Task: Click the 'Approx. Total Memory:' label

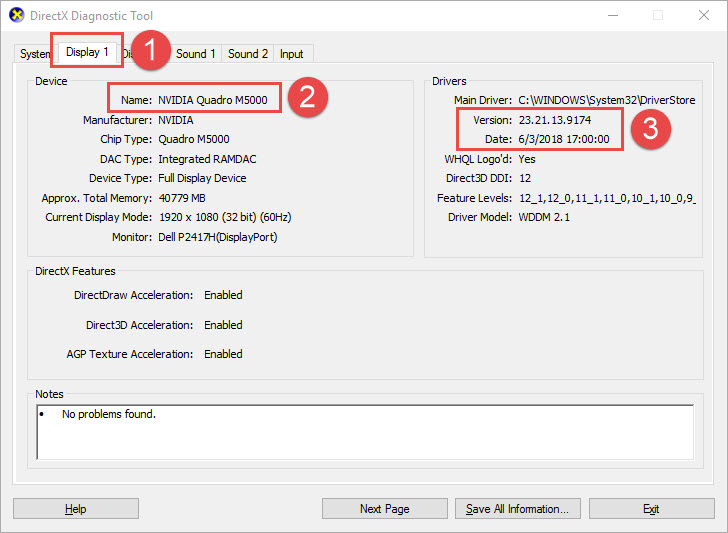Action: [x=97, y=198]
